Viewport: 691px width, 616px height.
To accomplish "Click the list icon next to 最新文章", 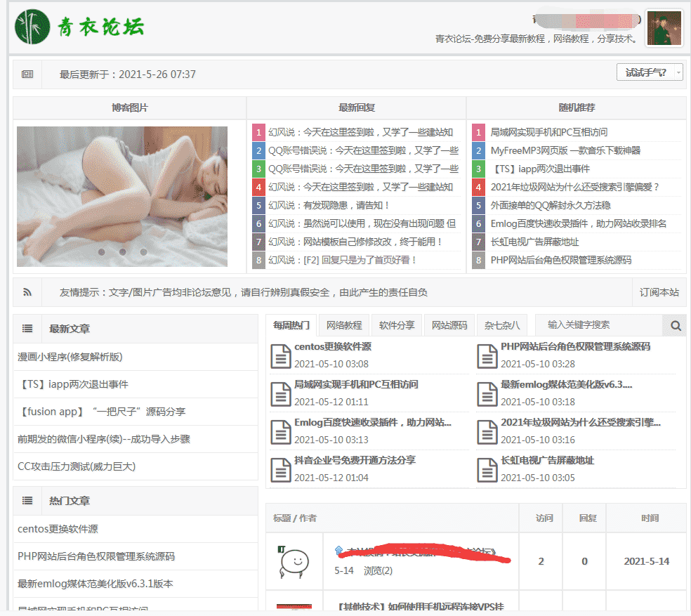I will click(x=27, y=328).
